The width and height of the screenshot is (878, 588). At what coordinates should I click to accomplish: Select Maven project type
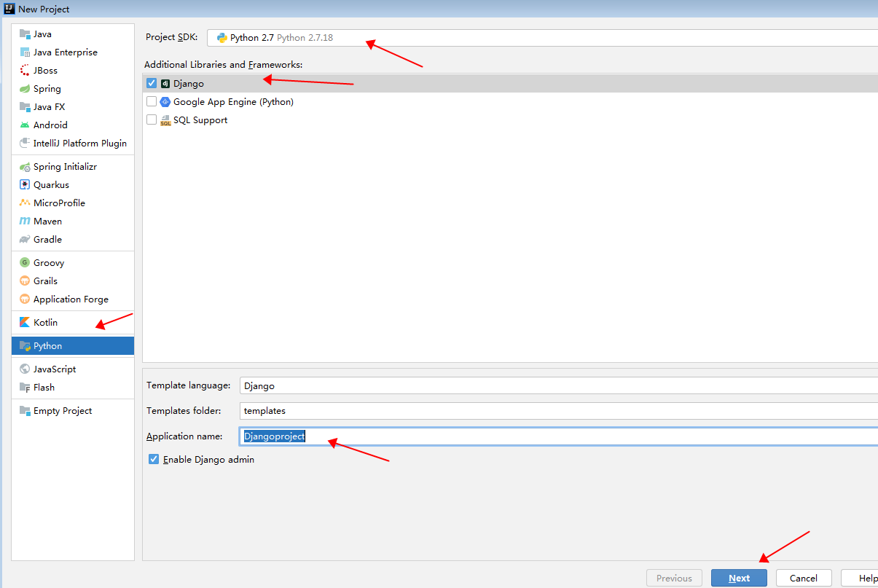[73, 222]
